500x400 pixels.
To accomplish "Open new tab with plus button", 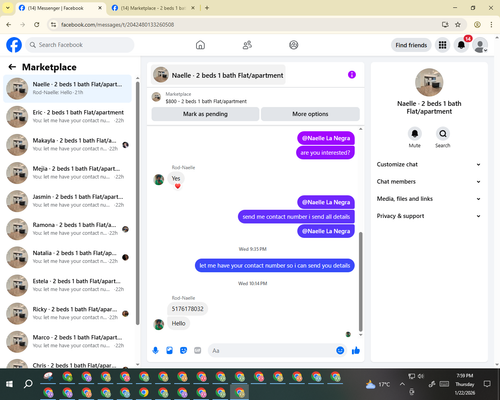I will (207, 8).
